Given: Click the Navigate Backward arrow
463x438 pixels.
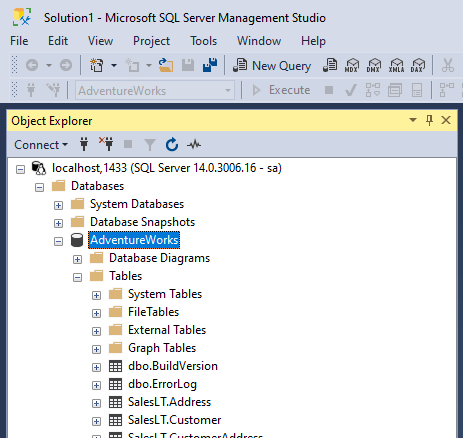Looking at the screenshot, I should (x=32, y=65).
